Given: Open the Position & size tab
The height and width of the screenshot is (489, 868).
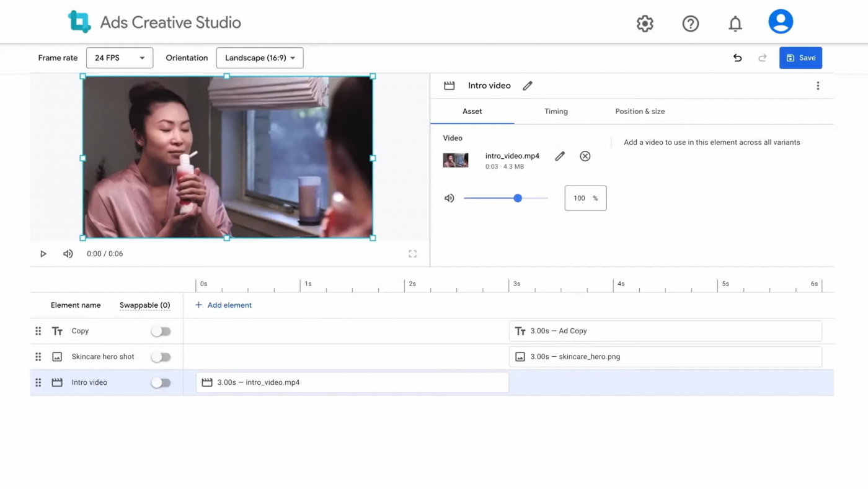Looking at the screenshot, I should (639, 112).
